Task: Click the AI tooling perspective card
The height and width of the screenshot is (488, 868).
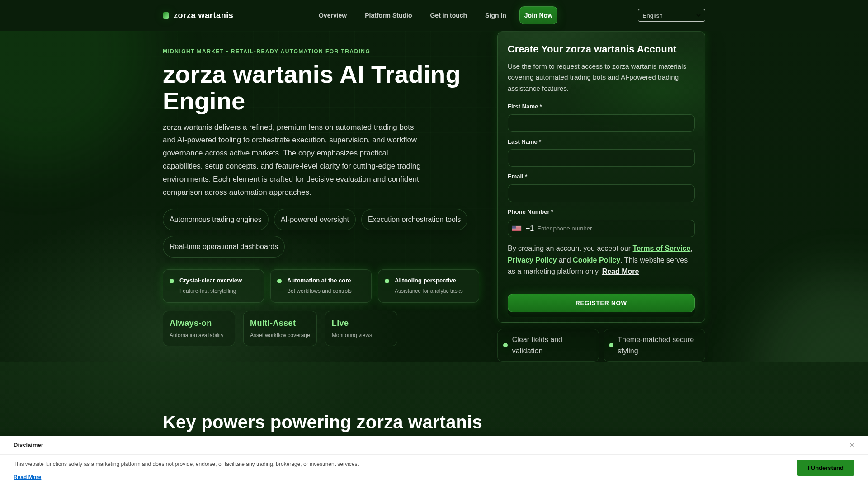Action: pos(429,286)
